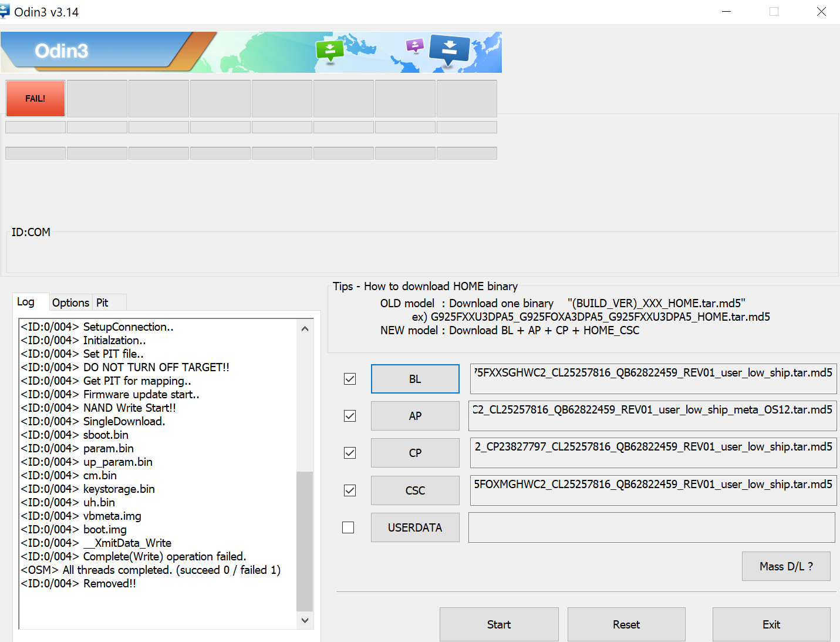Click the log scrollbar up arrow
This screenshot has width=840, height=642.
pos(305,329)
